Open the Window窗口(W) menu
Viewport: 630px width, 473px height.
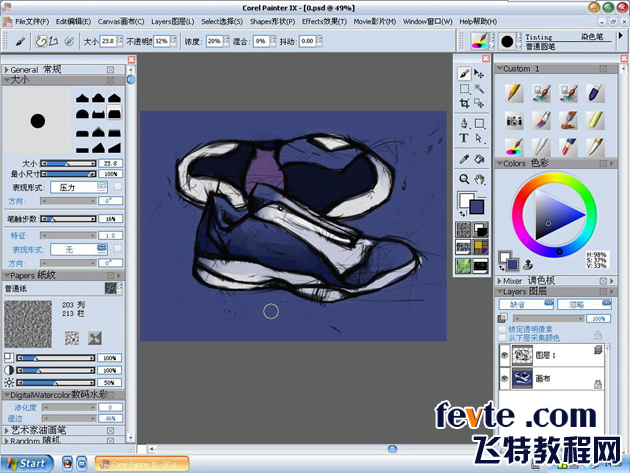428,21
